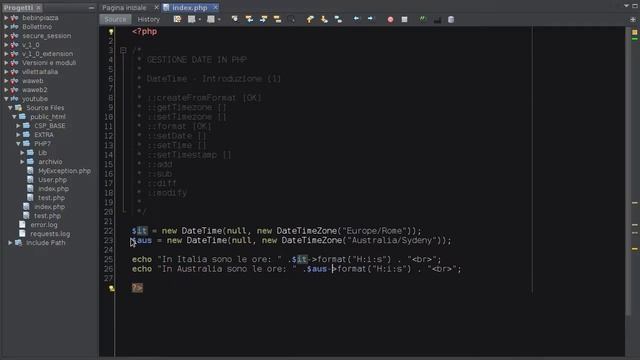This screenshot has width=640, height=360.
Task: Expand the CSP_BASE folder
Action: 18,126
